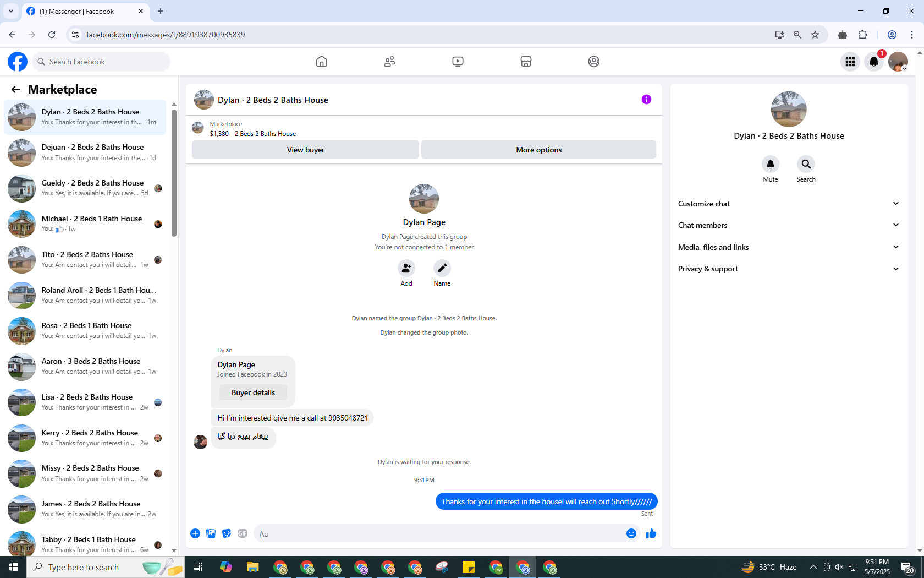Click the More options button
924x578 pixels.
[539, 150]
